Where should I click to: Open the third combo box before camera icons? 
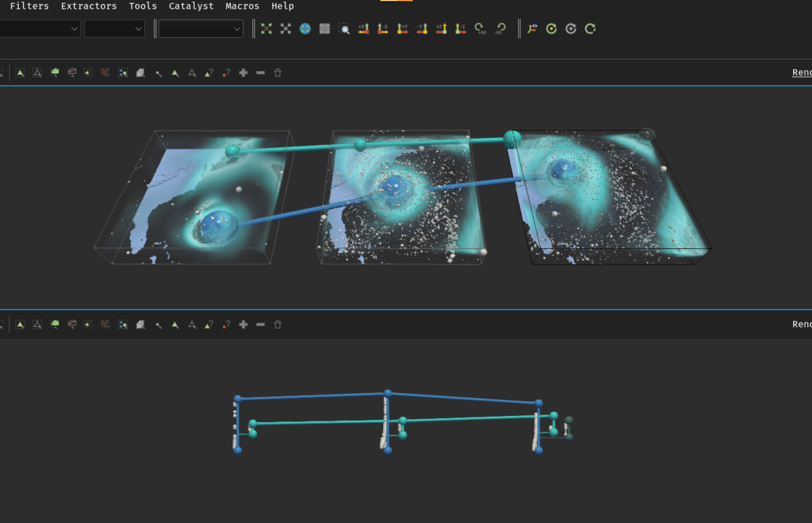[x=200, y=28]
